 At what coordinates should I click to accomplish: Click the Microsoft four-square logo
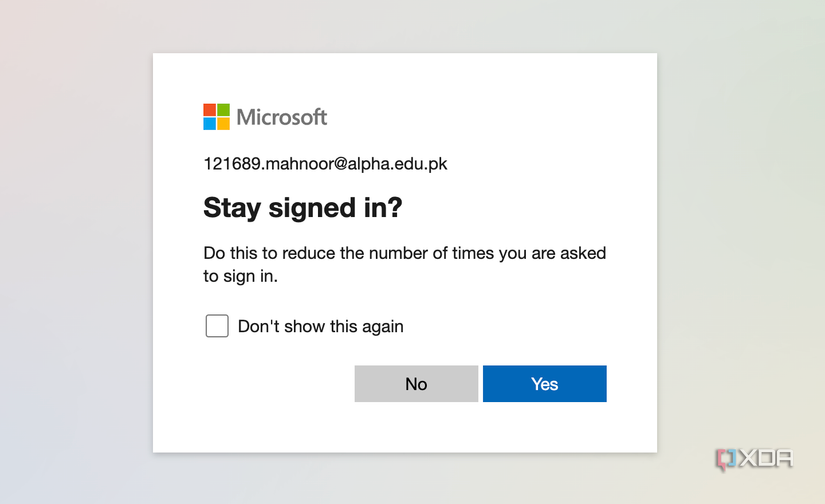click(x=216, y=117)
